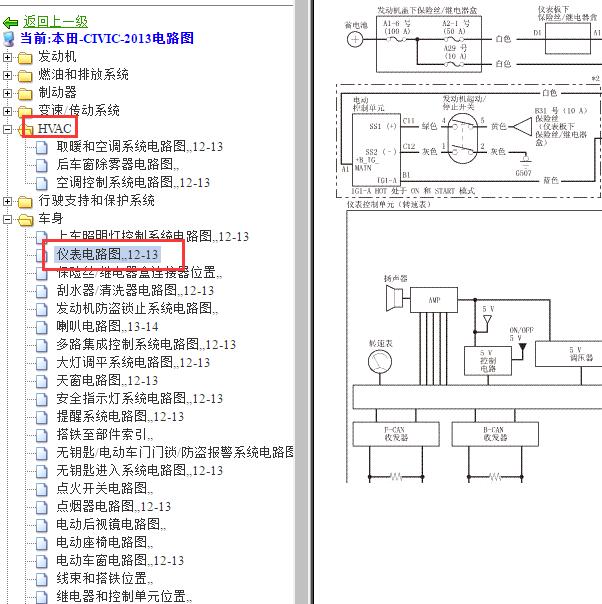Screen dimensions: 602x604
Task: Click the AMP block in diagram
Action: click(x=434, y=300)
